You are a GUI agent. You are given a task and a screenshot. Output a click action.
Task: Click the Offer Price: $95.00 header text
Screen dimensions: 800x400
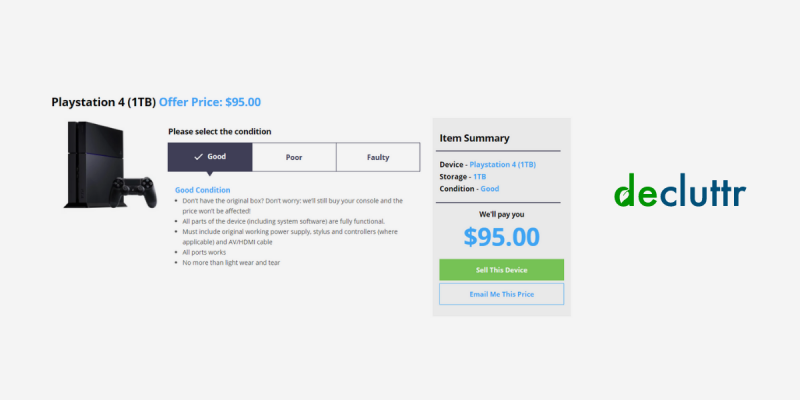[210, 102]
